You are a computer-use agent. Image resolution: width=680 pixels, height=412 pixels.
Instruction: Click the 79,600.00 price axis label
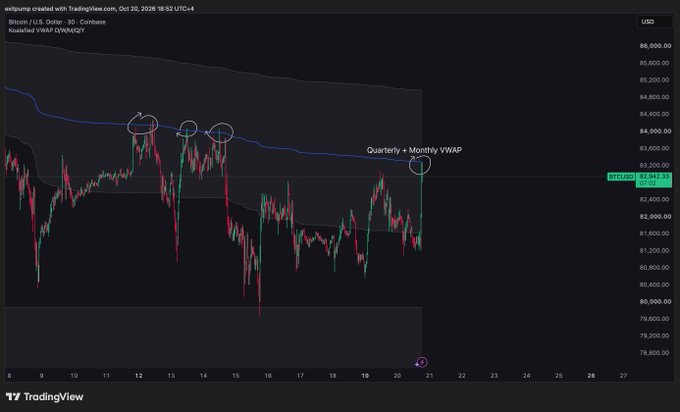(655, 319)
